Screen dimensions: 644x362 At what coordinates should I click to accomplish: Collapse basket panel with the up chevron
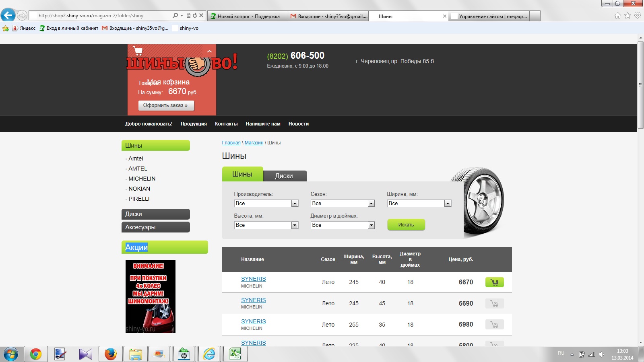(x=209, y=51)
